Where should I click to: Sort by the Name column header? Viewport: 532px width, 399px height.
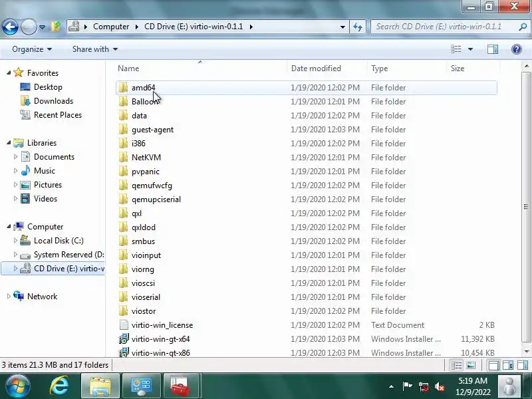pos(201,68)
